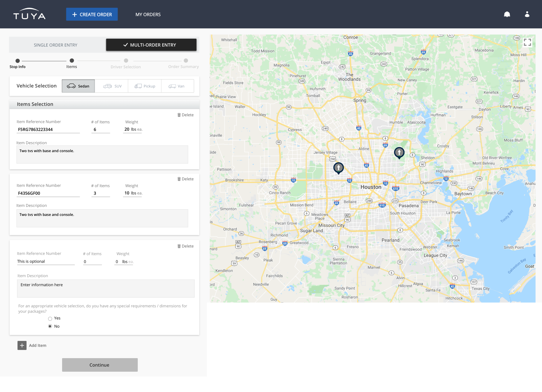
Task: Edit first item's description text area
Action: [x=102, y=155]
